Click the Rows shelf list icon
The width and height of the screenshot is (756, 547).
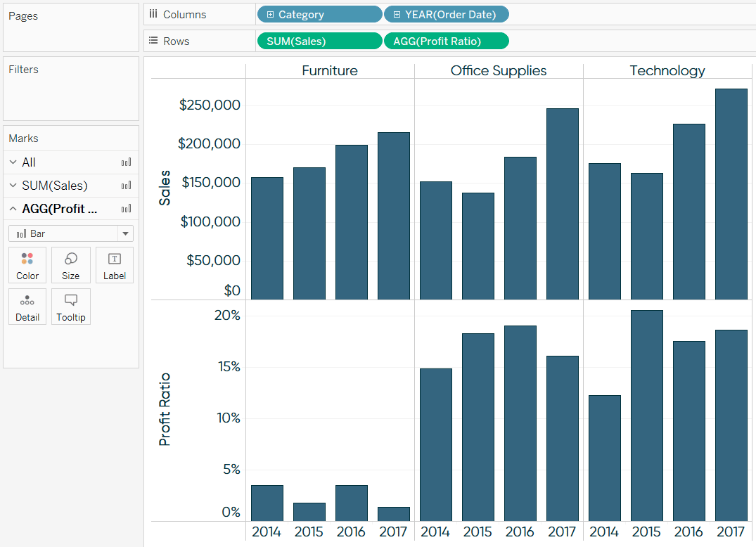153,40
